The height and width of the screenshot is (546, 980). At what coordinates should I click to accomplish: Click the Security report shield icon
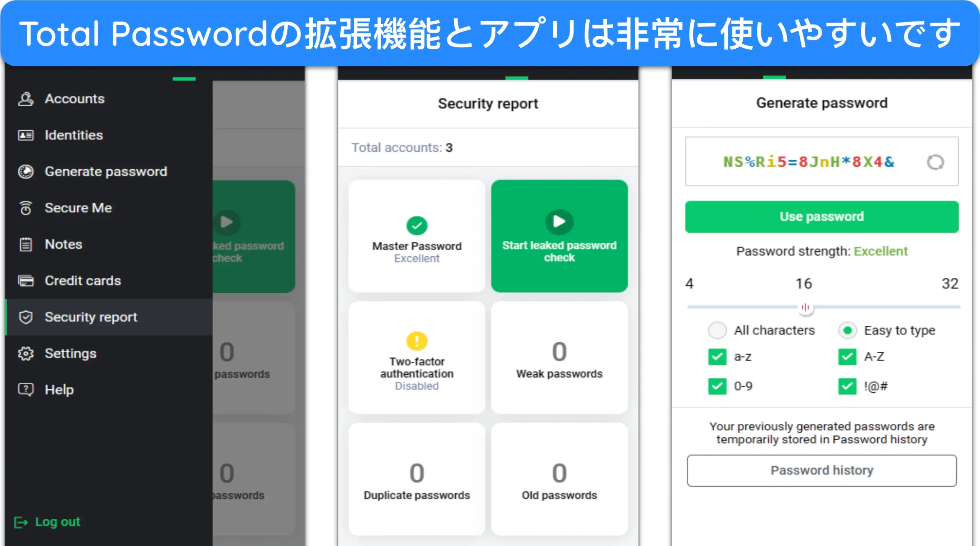[x=26, y=317]
